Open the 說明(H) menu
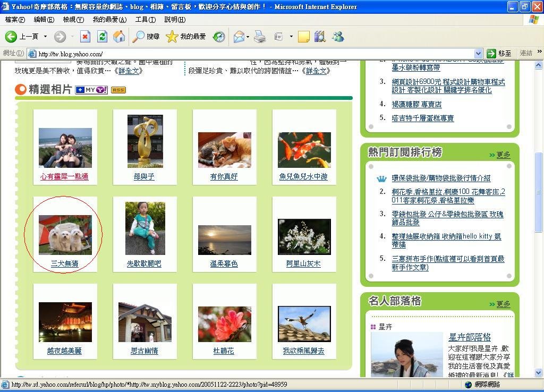 [x=175, y=20]
